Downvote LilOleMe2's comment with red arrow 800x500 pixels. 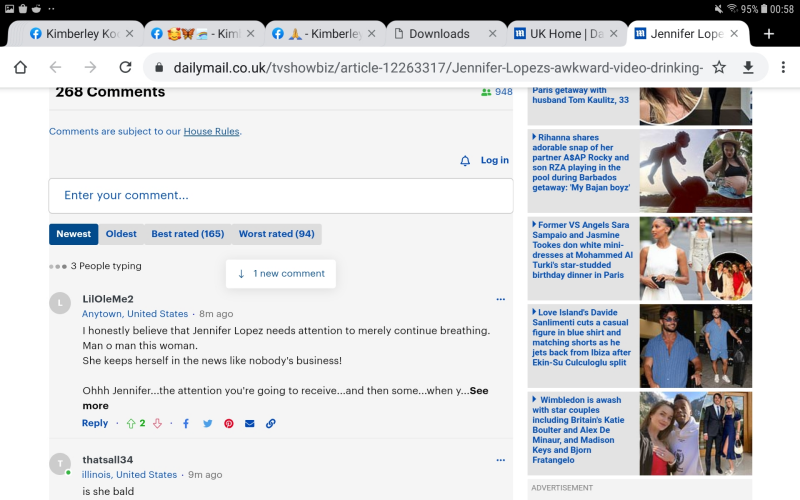(157, 423)
